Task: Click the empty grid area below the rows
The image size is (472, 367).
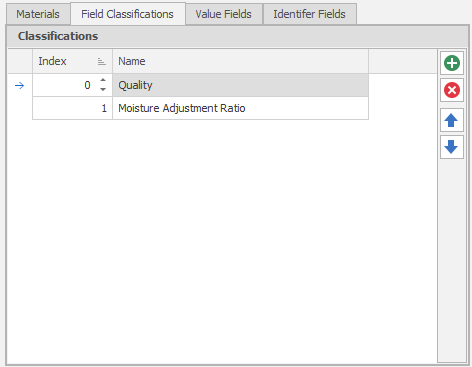Action: 222,240
